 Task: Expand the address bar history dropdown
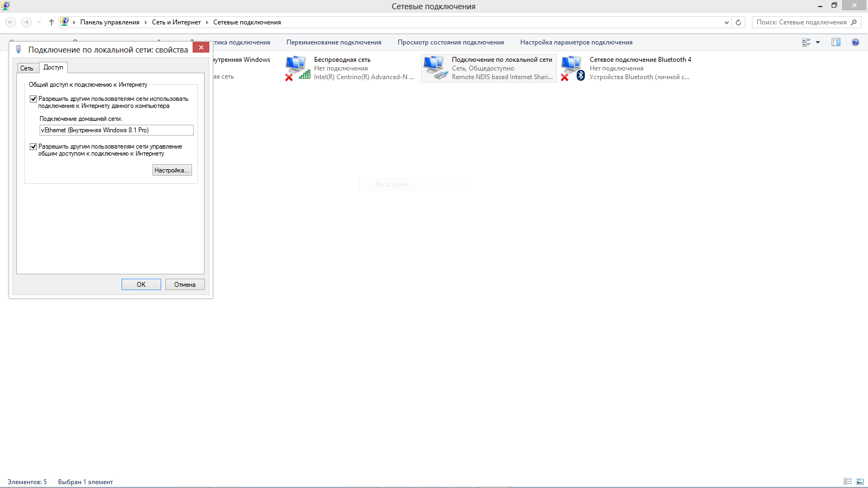726,22
